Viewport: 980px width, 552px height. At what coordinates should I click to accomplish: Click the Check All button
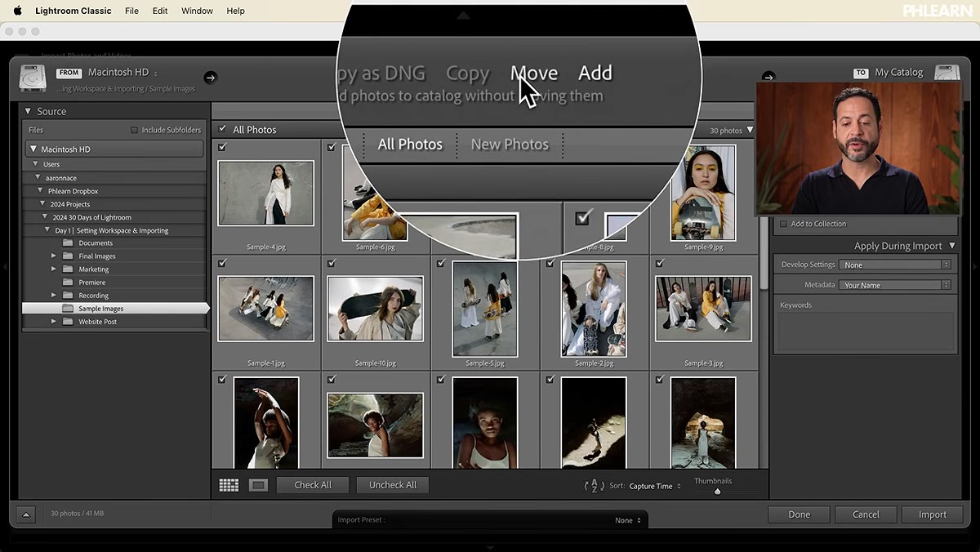313,485
